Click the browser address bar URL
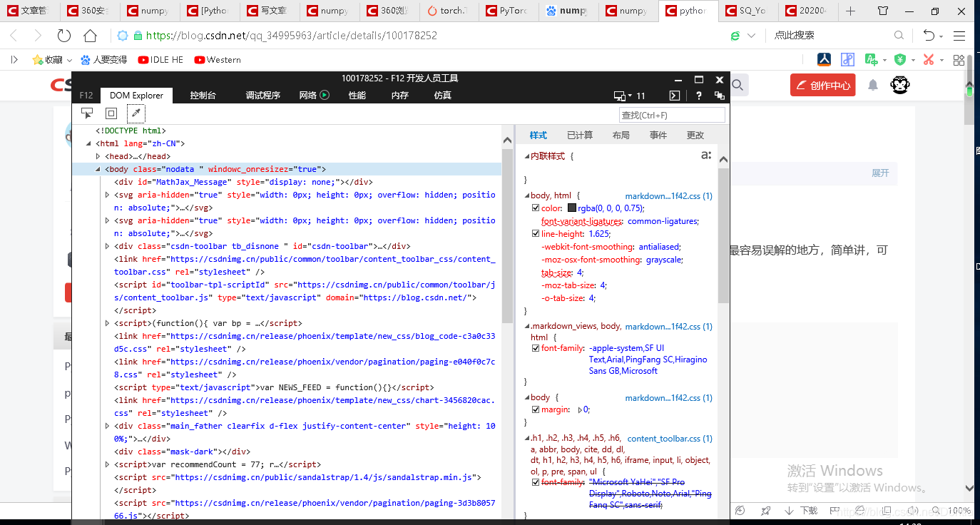 291,35
